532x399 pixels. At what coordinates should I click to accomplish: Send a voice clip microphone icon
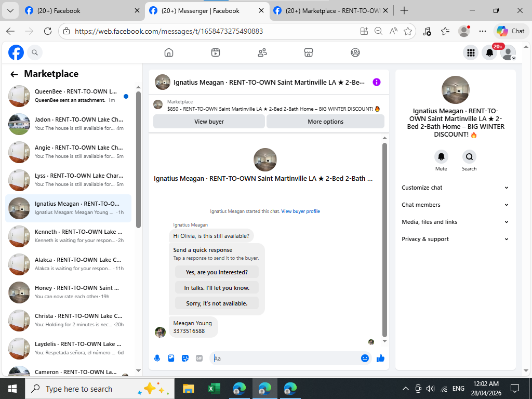(157, 358)
